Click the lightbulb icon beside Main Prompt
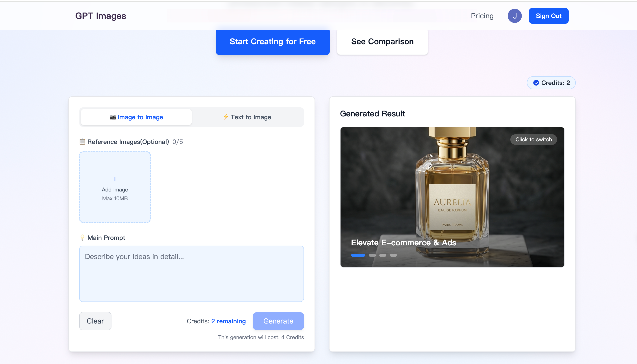Image resolution: width=637 pixels, height=364 pixels. point(82,237)
